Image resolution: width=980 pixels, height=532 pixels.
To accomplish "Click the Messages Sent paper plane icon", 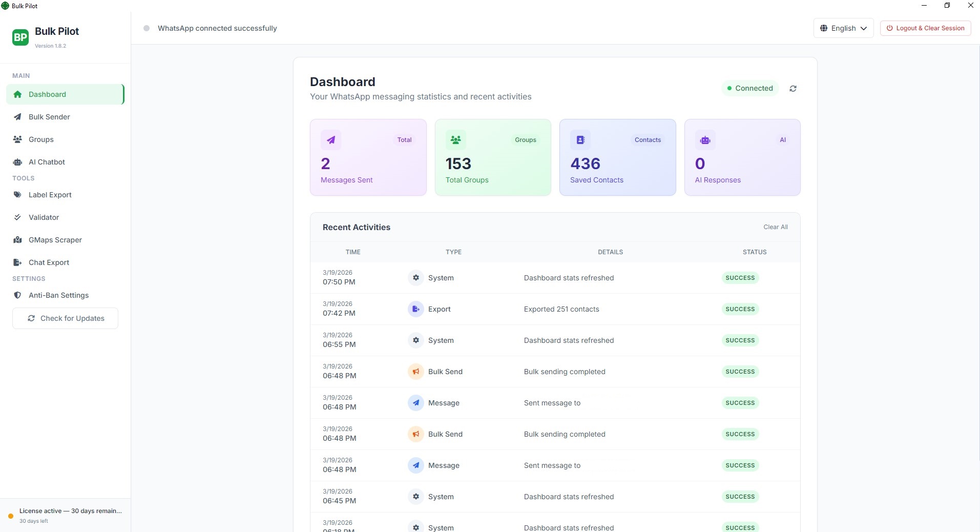I will (x=331, y=140).
